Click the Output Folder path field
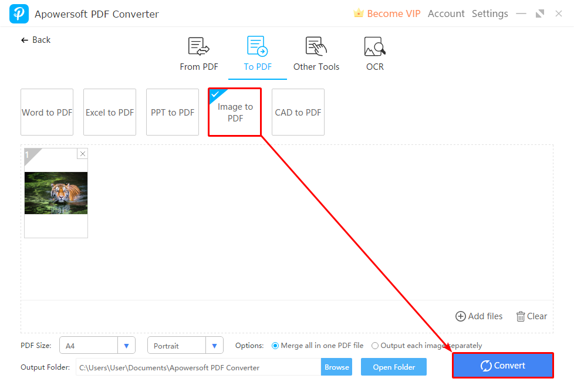574x392 pixels. (198, 367)
